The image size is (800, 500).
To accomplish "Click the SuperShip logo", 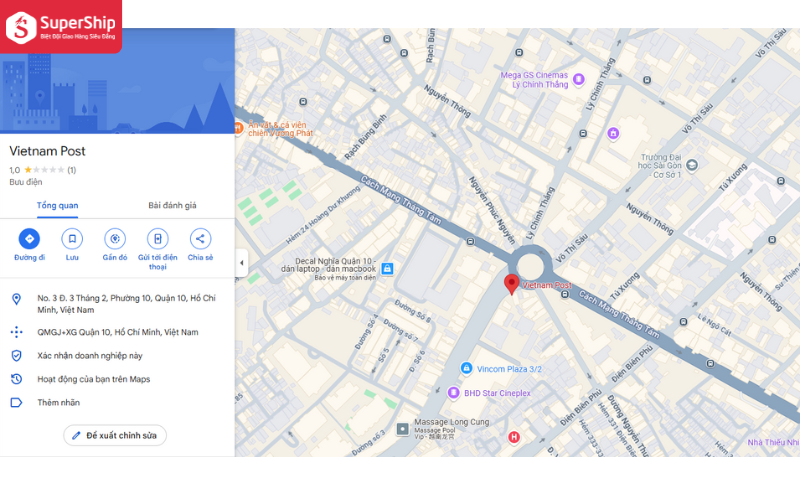I will (x=61, y=27).
